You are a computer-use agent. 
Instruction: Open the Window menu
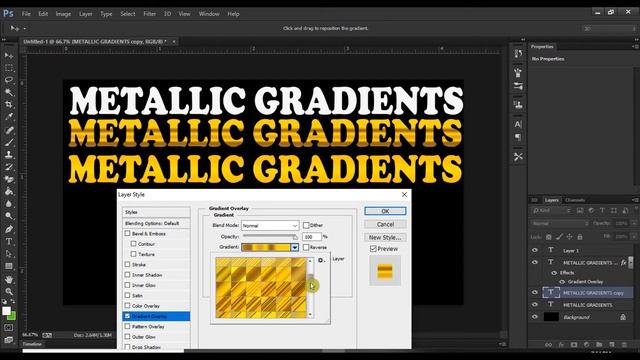tap(209, 14)
